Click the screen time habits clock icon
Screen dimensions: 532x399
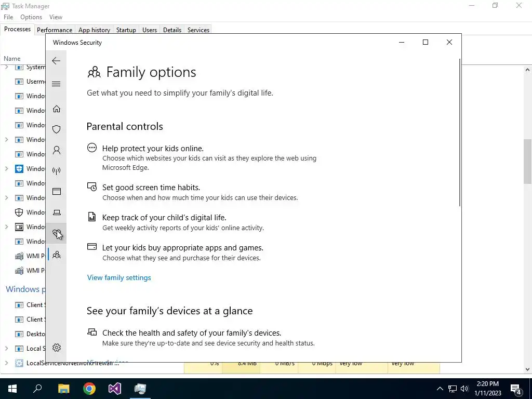pos(92,187)
